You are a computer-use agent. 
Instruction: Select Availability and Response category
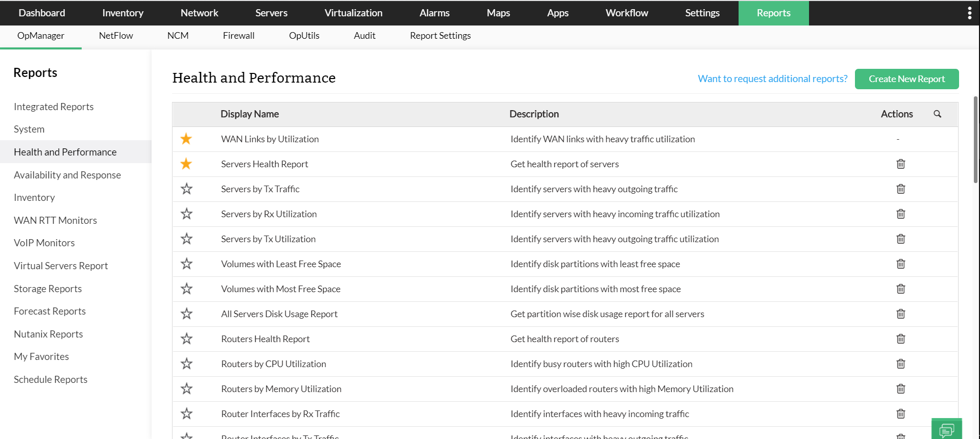67,175
